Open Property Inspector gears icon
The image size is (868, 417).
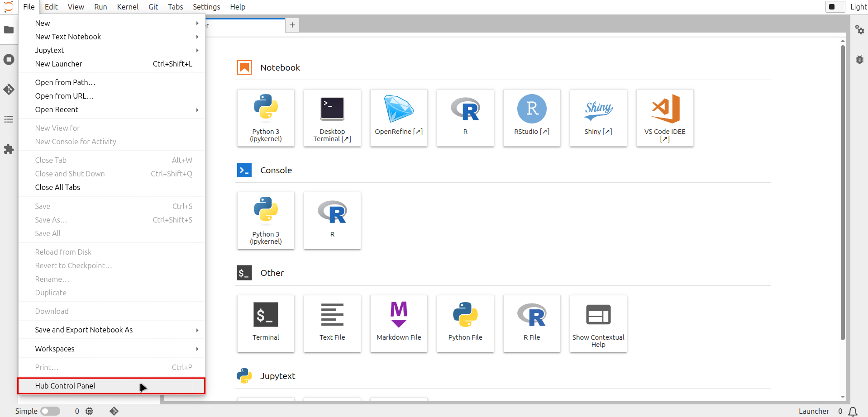pyautogui.click(x=859, y=30)
